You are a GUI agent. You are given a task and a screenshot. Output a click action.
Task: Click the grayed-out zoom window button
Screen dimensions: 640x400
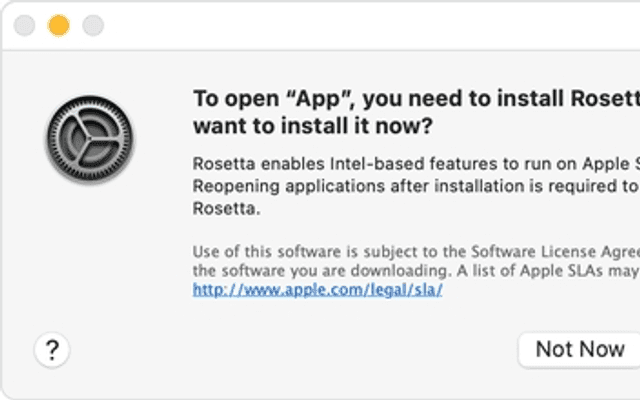[x=93, y=26]
